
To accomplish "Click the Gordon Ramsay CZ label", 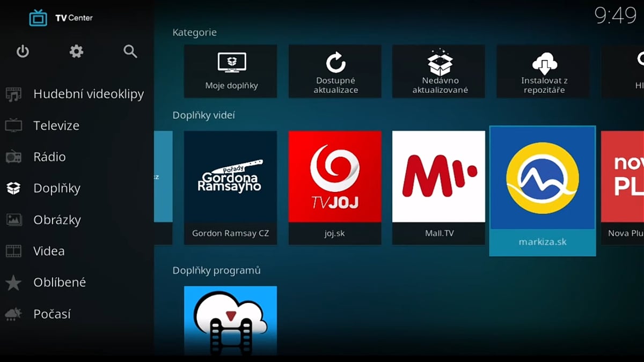I will pyautogui.click(x=231, y=233).
